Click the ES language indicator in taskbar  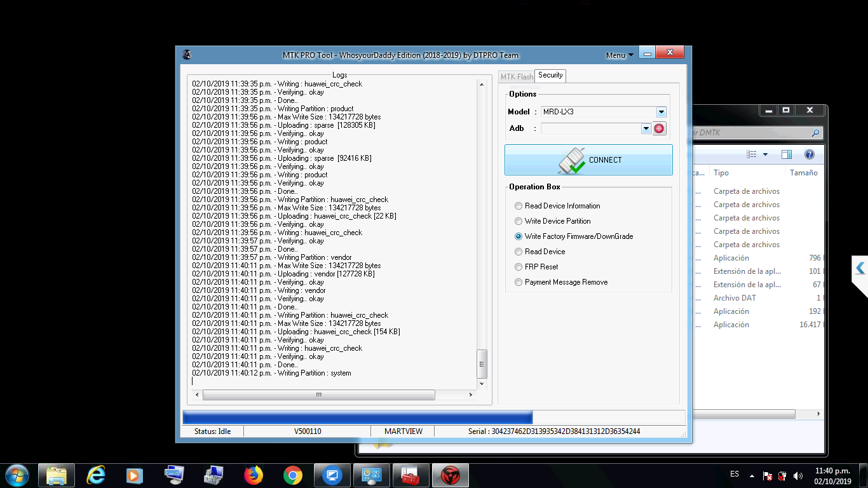(735, 474)
